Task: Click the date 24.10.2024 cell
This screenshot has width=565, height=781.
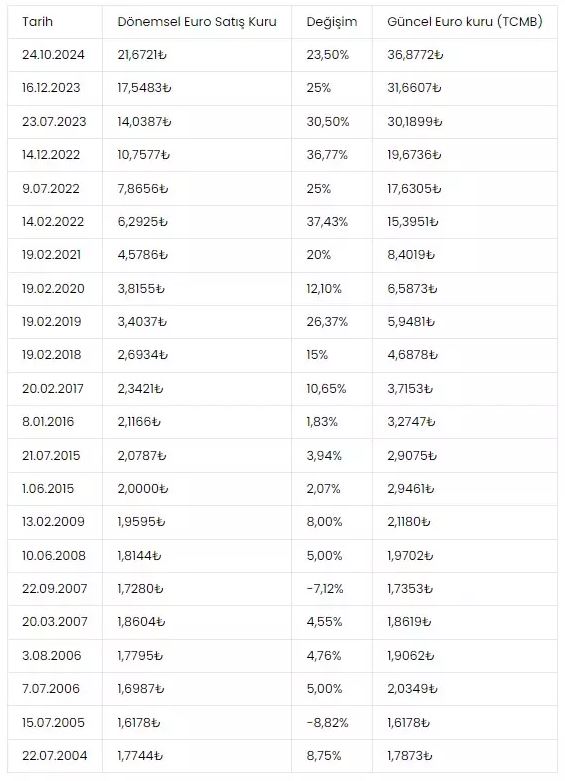Action: [53, 55]
